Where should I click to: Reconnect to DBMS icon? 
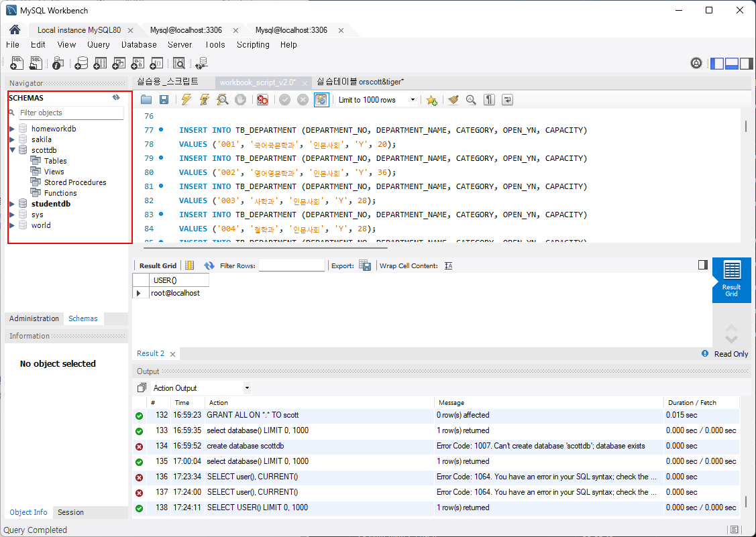click(201, 63)
